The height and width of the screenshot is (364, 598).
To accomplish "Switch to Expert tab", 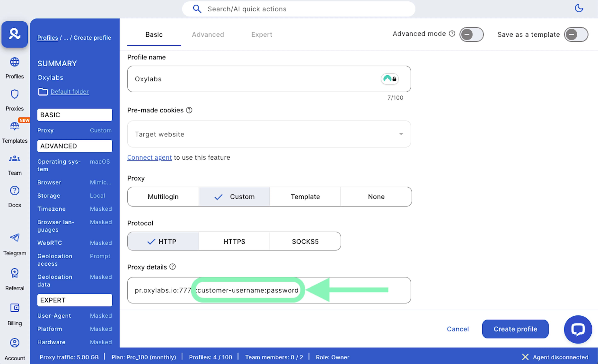I will [x=262, y=34].
